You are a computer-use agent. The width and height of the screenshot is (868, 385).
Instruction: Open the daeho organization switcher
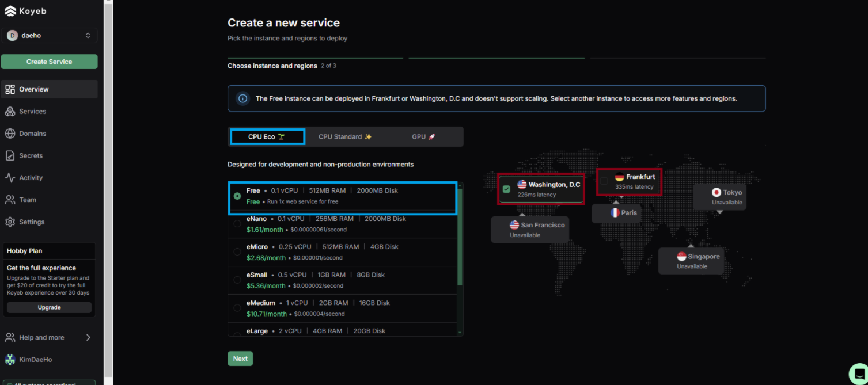(49, 36)
